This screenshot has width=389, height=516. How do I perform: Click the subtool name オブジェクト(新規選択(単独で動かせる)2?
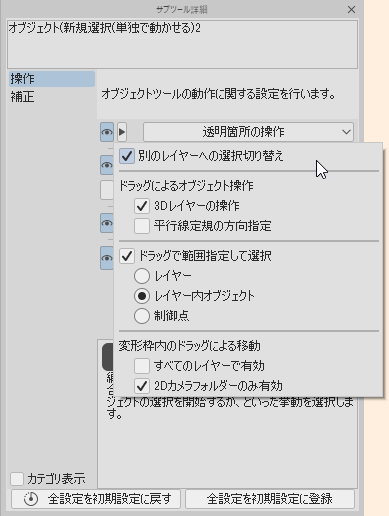[x=104, y=28]
